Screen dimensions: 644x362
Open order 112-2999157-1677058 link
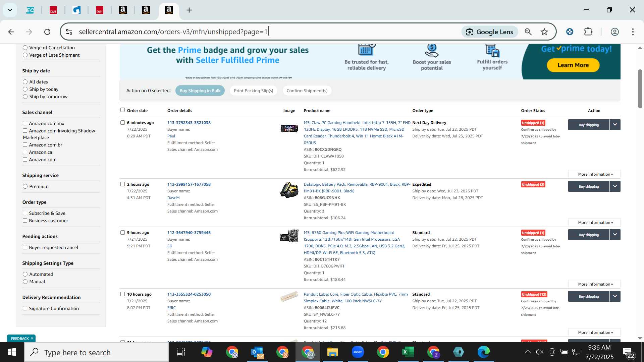pos(189,184)
